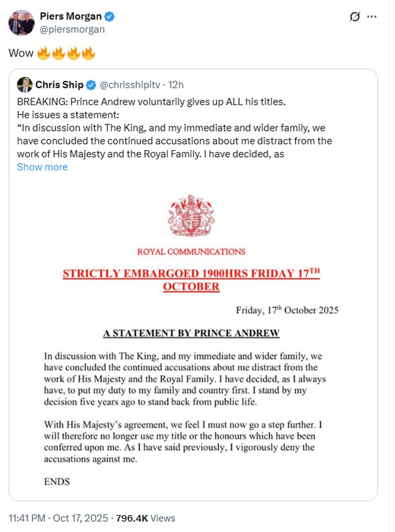The height and width of the screenshot is (532, 395).
Task: Click the Wow tweet text
Action: tap(21, 52)
